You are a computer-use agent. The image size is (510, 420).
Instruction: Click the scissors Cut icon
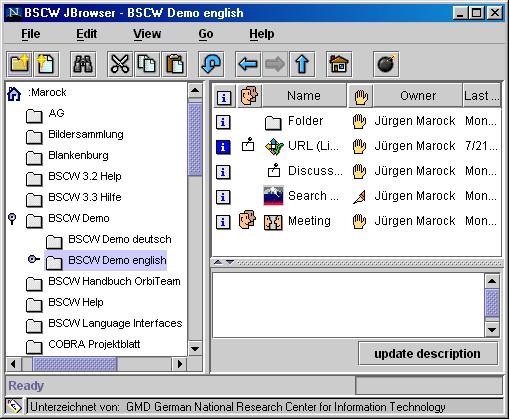click(120, 64)
